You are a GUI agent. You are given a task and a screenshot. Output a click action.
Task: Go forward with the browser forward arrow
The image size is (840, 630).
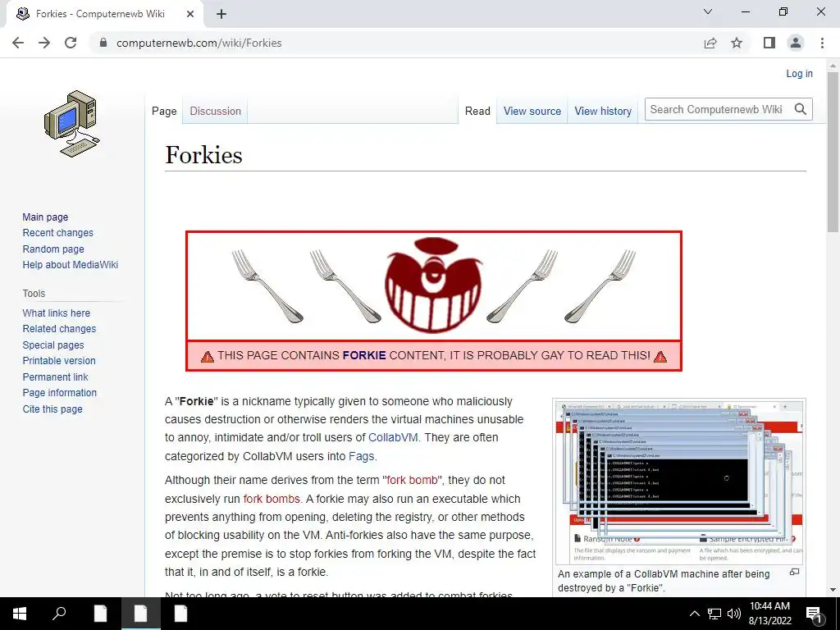(x=44, y=43)
